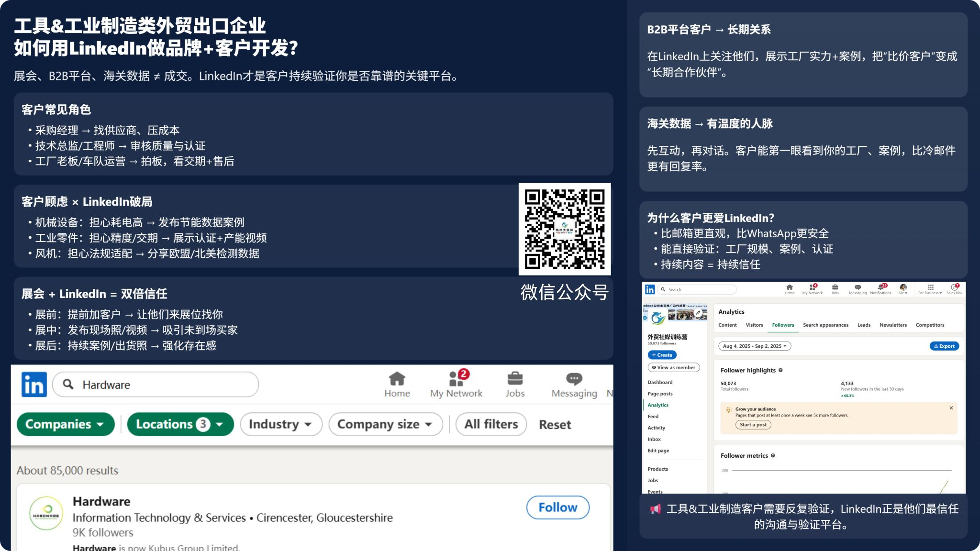The width and height of the screenshot is (980, 551).
Task: Expand the green Companies filter dropdown
Action: pos(66,424)
